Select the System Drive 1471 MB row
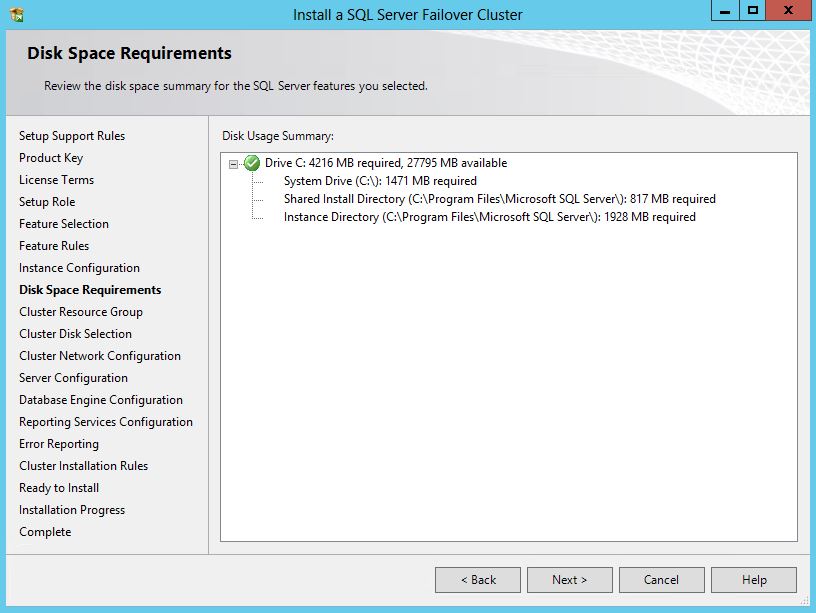Image resolution: width=816 pixels, height=613 pixels. click(x=380, y=181)
